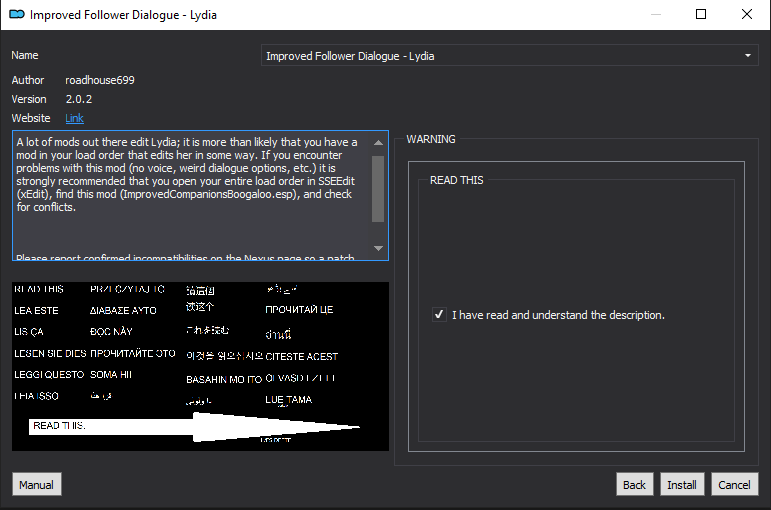Viewport: 771px width, 510px height.
Task: Click the Mod Organizer icon in title bar
Action: 17,14
